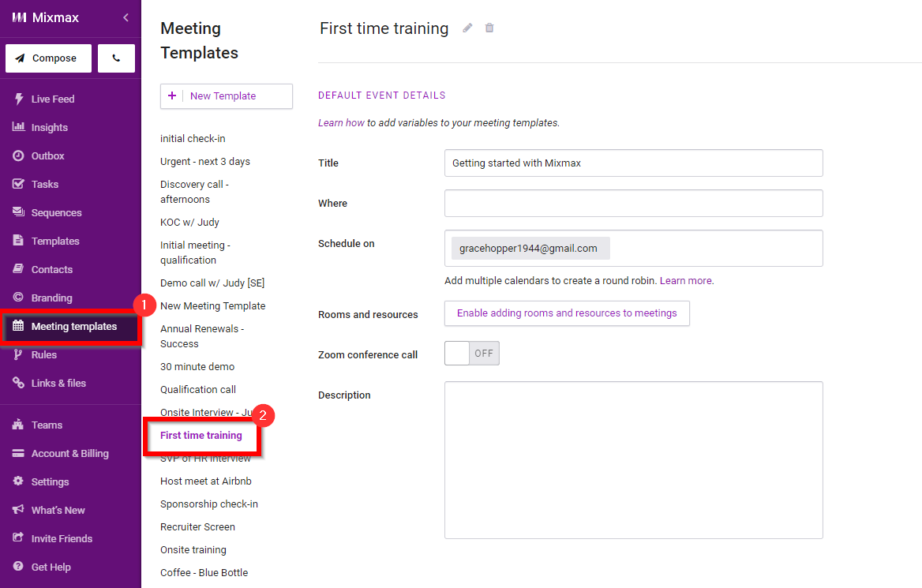The width and height of the screenshot is (922, 588).
Task: Open Settings gear icon
Action: coord(19,481)
